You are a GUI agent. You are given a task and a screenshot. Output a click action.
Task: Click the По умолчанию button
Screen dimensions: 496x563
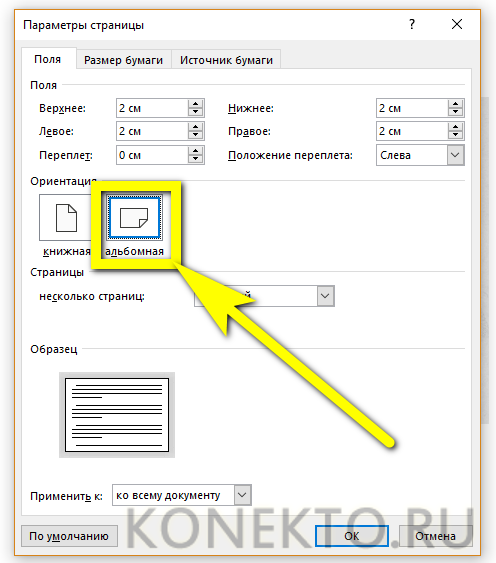(69, 536)
